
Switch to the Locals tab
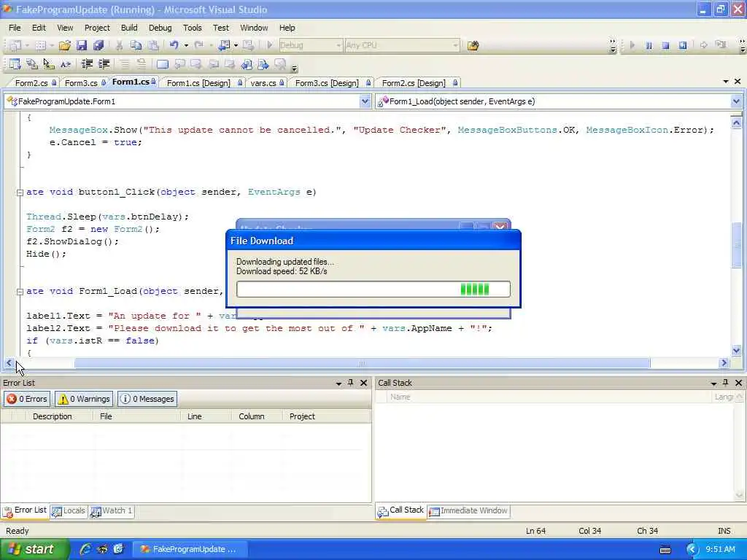click(x=69, y=511)
